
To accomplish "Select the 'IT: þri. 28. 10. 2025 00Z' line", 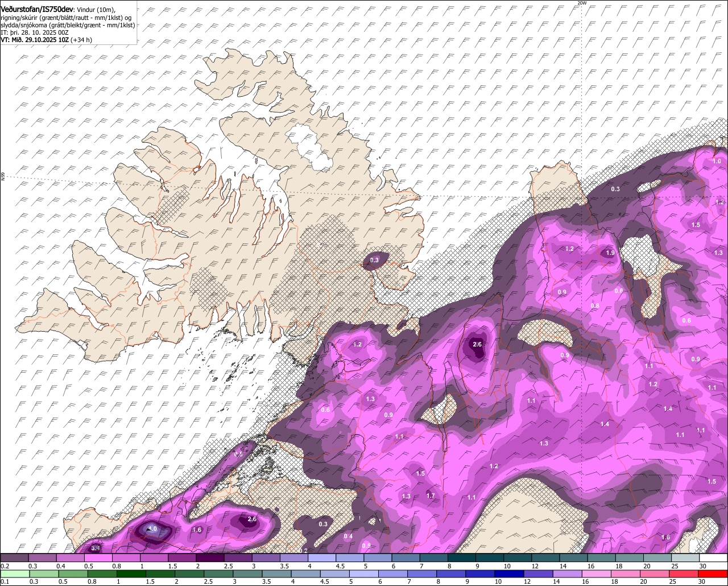I will coord(35,32).
